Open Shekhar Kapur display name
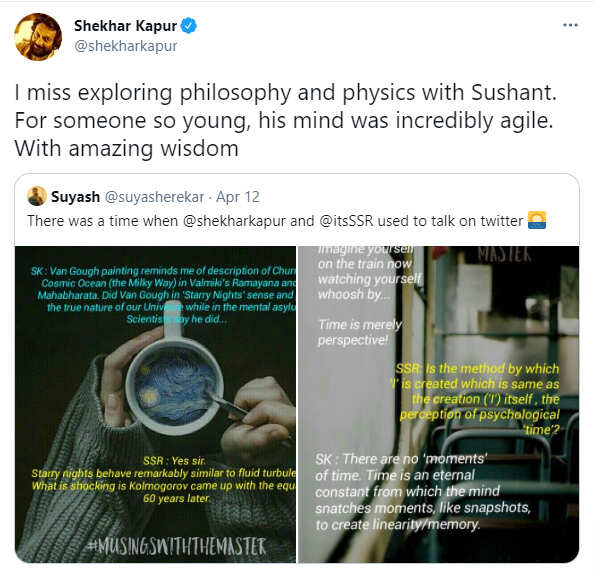 [x=125, y=26]
